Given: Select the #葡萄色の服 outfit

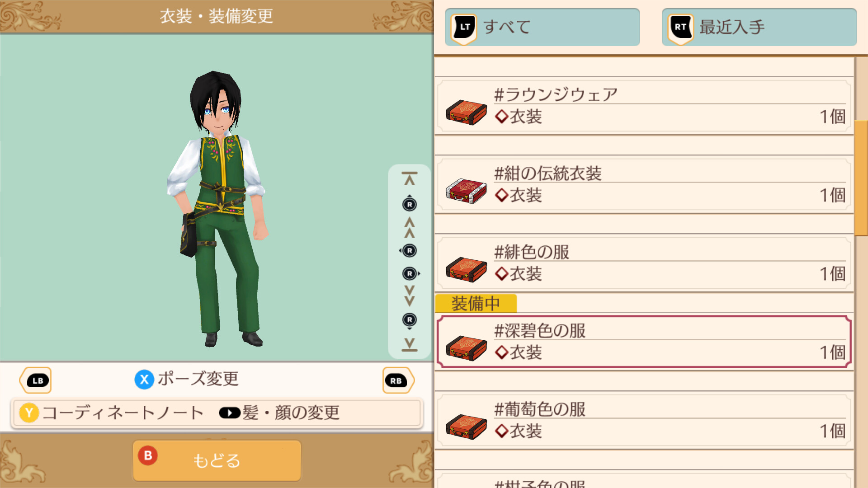Looking at the screenshot, I should pyautogui.click(x=644, y=421).
